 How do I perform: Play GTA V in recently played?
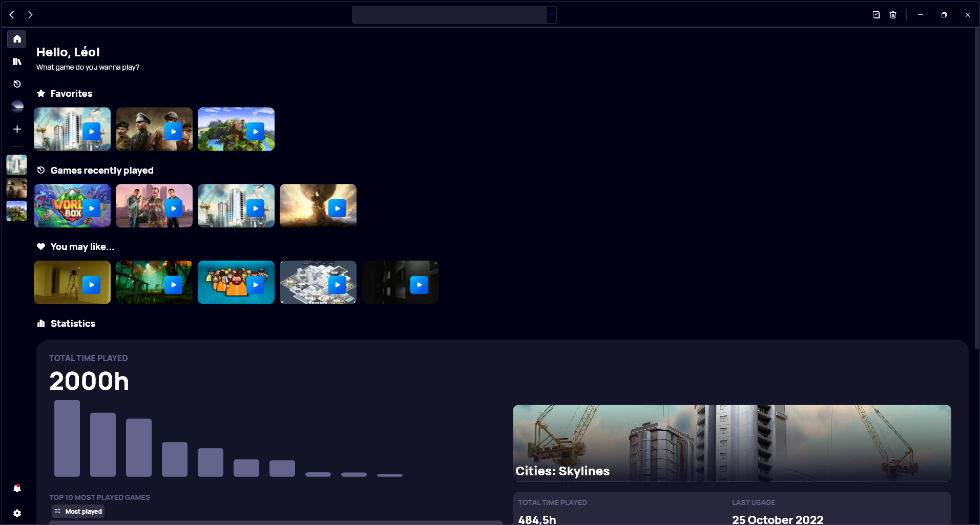174,208
